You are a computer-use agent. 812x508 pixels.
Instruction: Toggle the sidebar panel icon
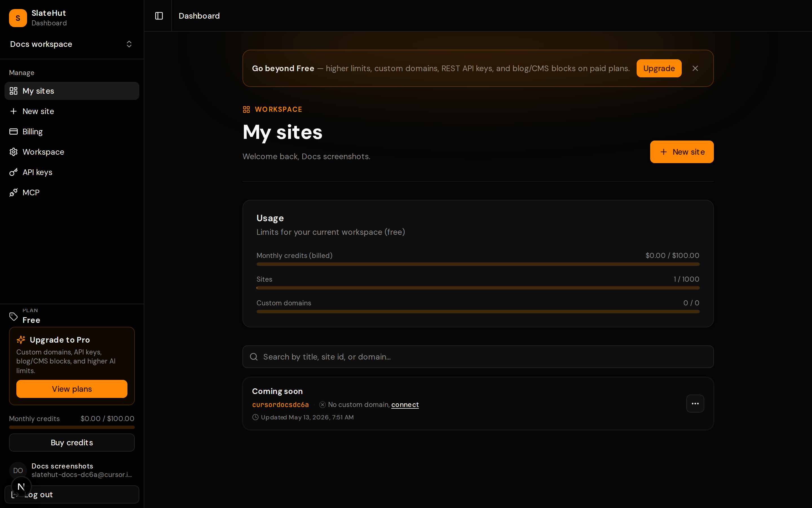pyautogui.click(x=159, y=16)
